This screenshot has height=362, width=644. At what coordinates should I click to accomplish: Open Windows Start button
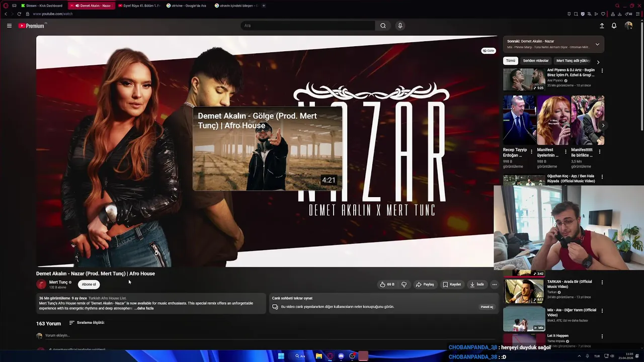tap(281, 356)
